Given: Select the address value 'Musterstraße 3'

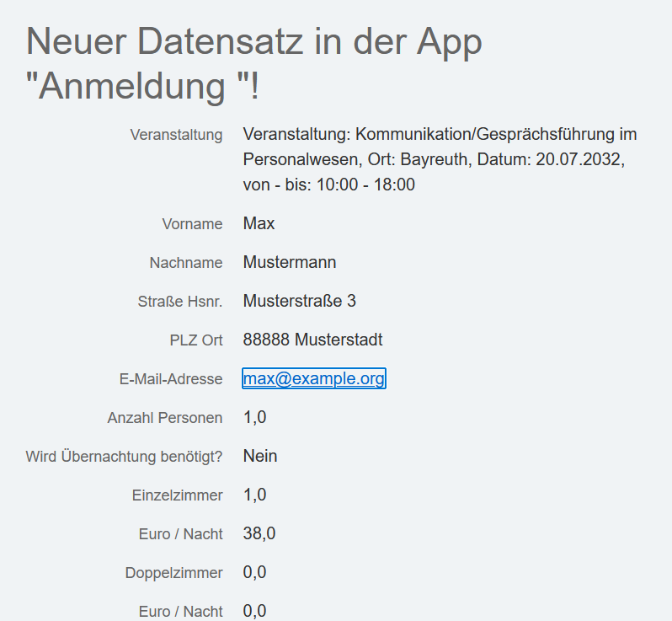Looking at the screenshot, I should pyautogui.click(x=300, y=301).
